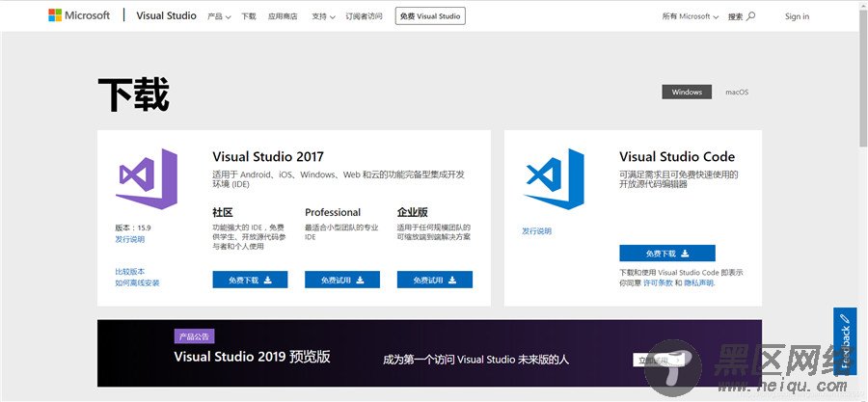Open the 下载 navigation item
This screenshot has width=868, height=402.
pos(249,16)
